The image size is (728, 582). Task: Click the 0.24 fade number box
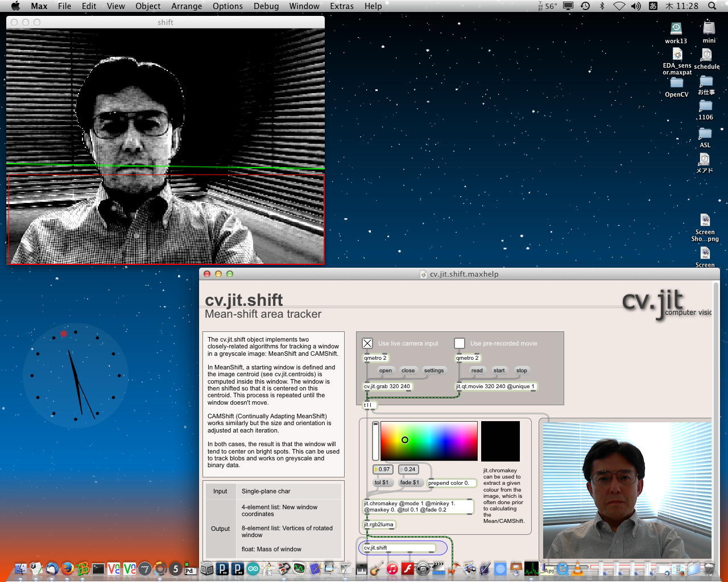[x=409, y=469]
